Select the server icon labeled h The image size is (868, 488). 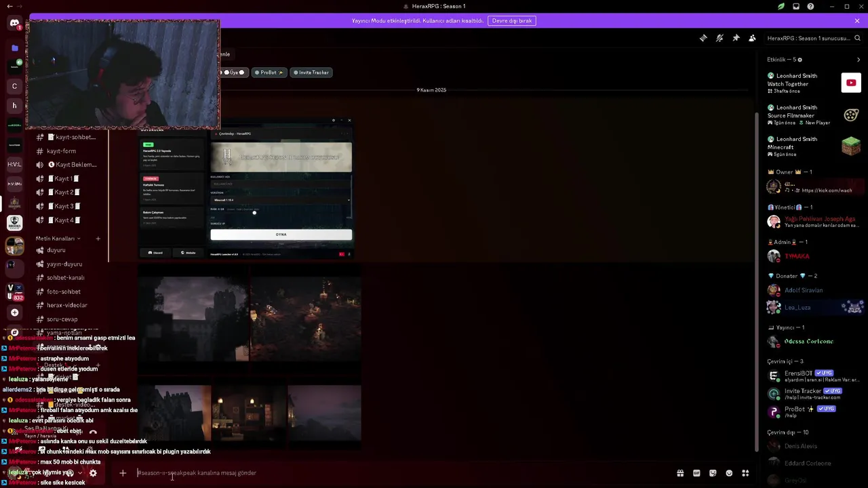[x=14, y=106]
